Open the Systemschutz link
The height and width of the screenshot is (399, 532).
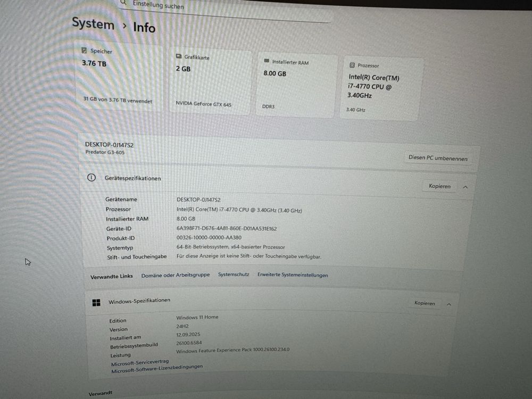pyautogui.click(x=233, y=275)
